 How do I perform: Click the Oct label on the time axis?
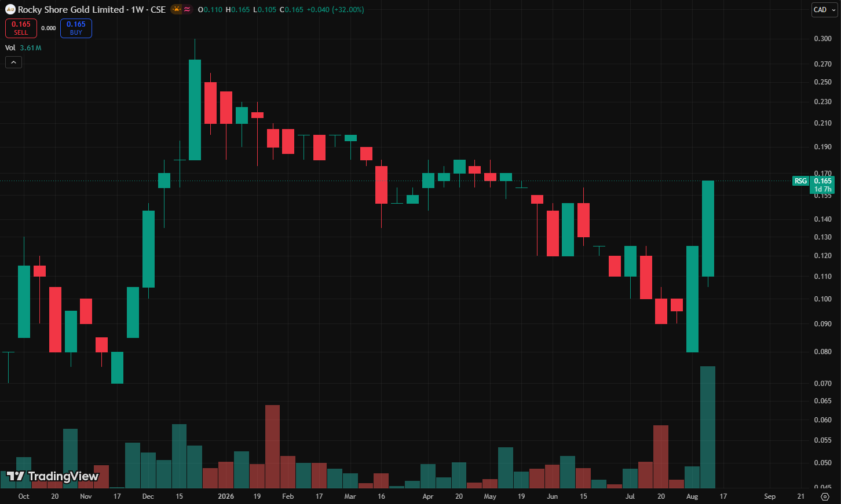24,496
